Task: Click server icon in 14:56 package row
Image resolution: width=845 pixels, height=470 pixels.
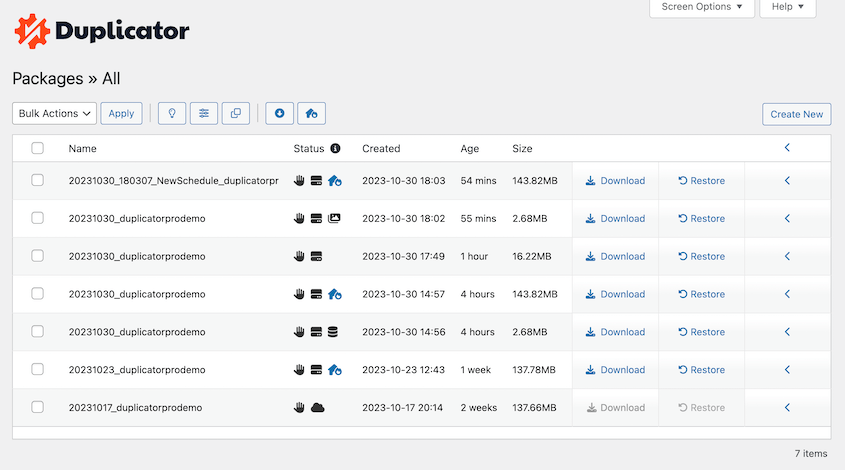Action: click(316, 332)
